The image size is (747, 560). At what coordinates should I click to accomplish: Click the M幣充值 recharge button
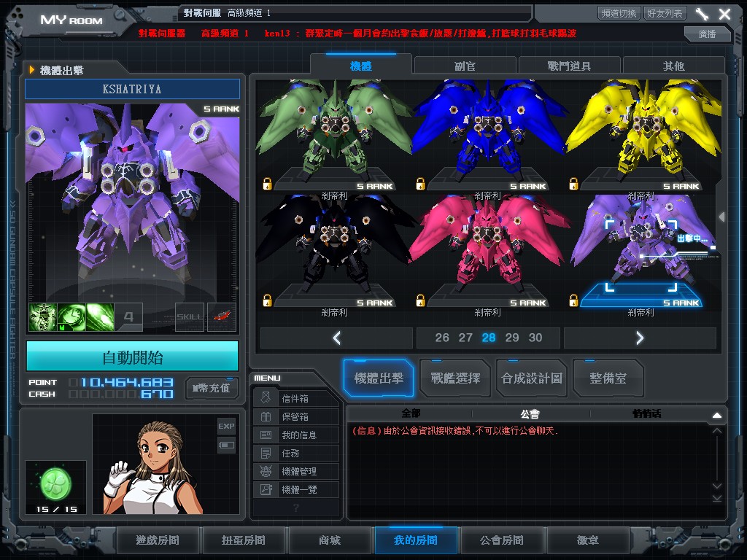[212, 388]
